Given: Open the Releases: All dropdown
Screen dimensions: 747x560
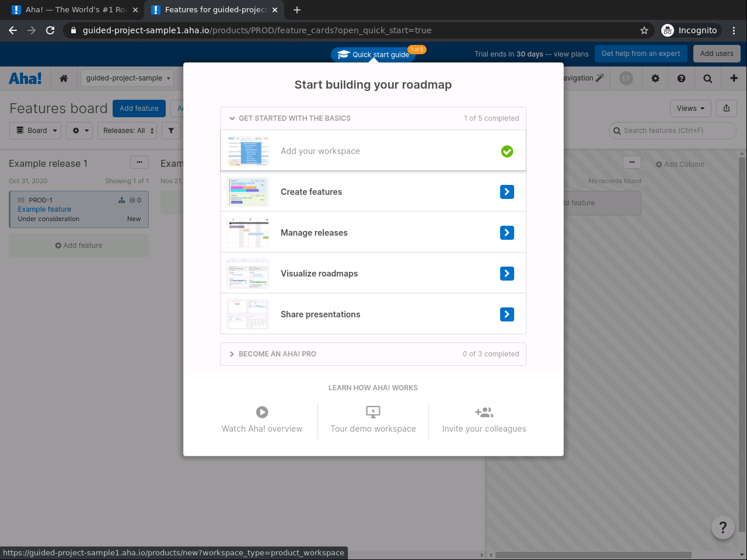Looking at the screenshot, I should pos(127,130).
